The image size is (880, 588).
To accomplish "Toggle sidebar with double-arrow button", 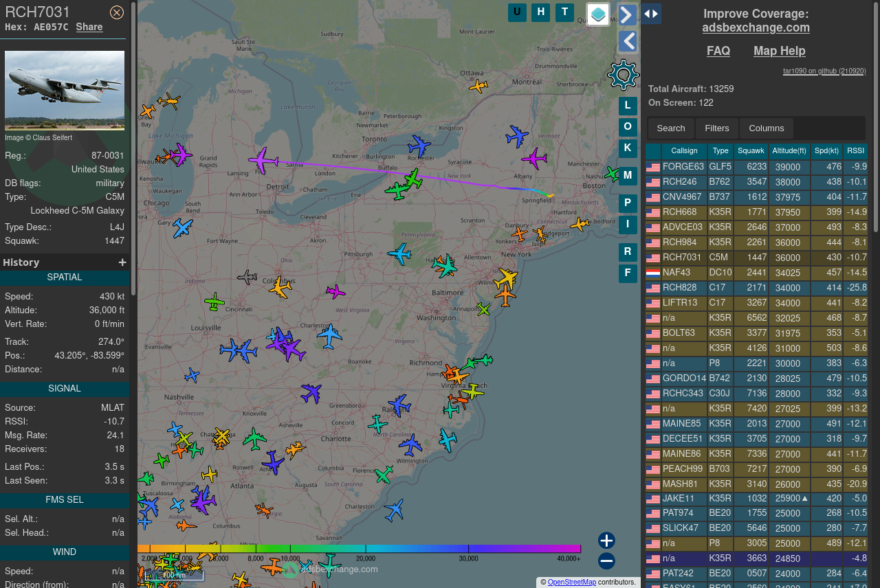I will [651, 14].
